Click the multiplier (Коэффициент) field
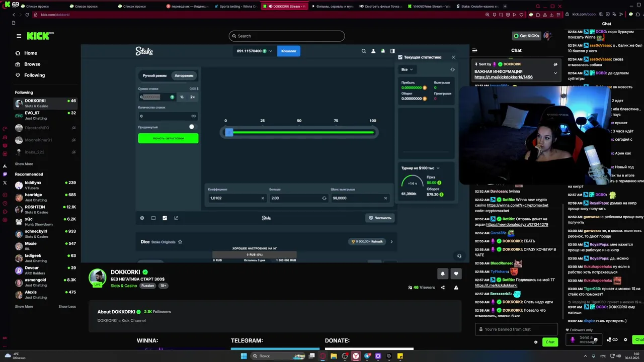This screenshot has height=362, width=644. [236, 198]
